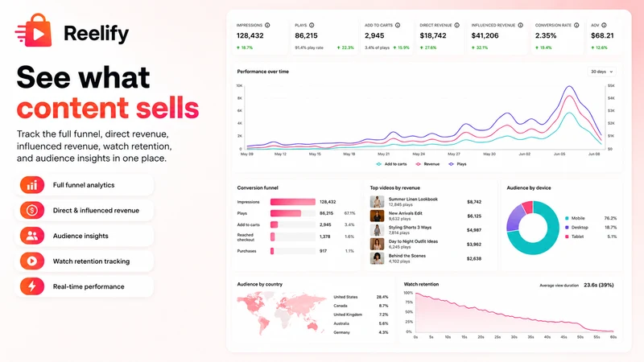Click the Conversion funnel heading
This screenshot has width=644, height=362.
tap(258, 188)
